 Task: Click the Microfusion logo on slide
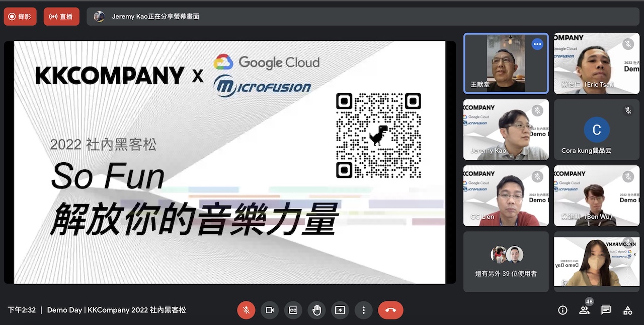pos(262,86)
